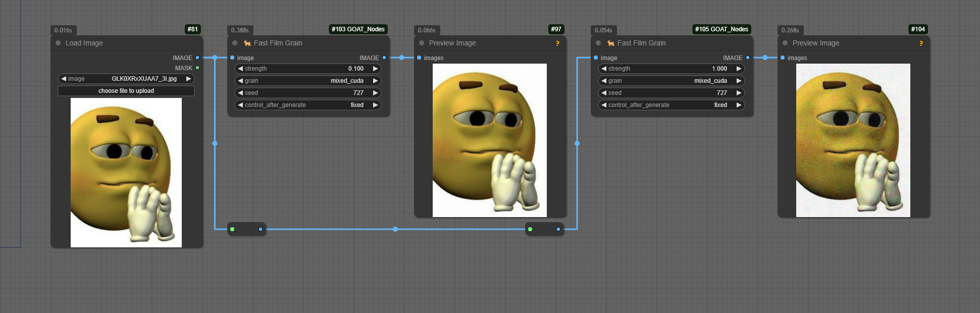
Task: Click the images input socket on Preview Image #104
Action: (783, 58)
